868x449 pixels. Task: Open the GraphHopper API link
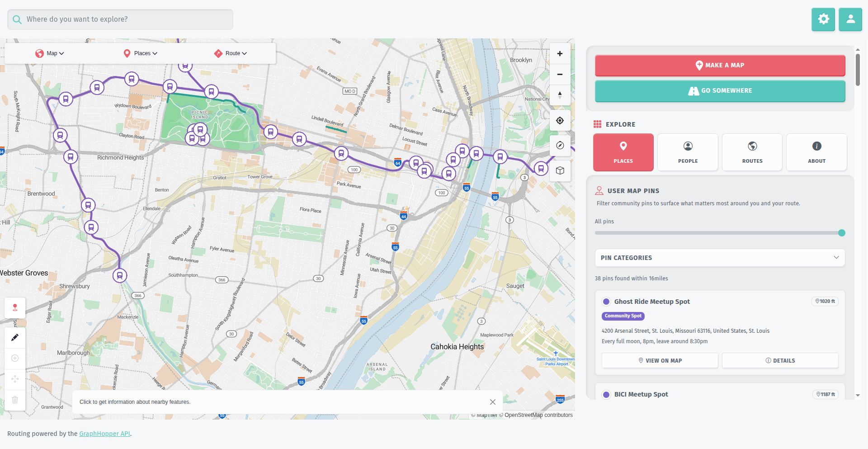click(104, 433)
